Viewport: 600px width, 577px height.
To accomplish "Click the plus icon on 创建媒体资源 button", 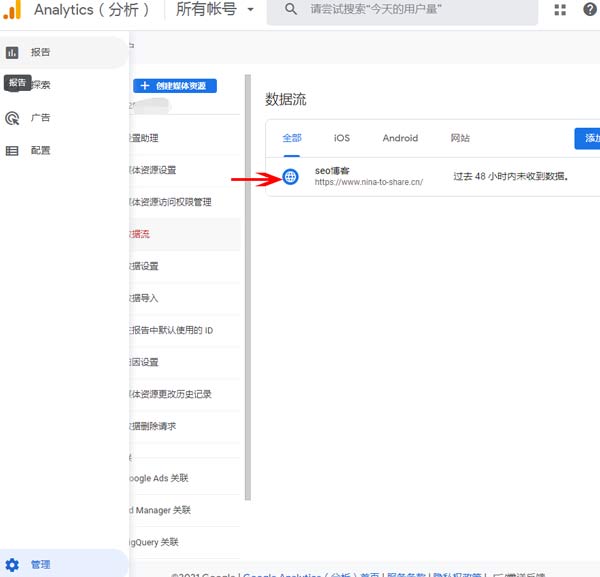I will [145, 86].
